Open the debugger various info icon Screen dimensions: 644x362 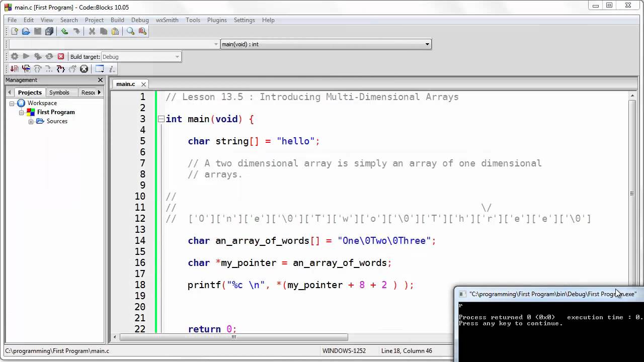coord(112,69)
